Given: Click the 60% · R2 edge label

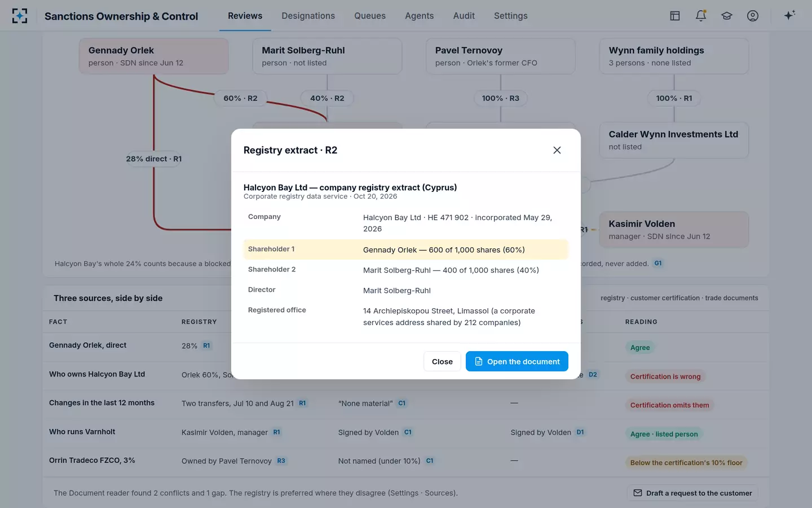Looking at the screenshot, I should tap(240, 98).
